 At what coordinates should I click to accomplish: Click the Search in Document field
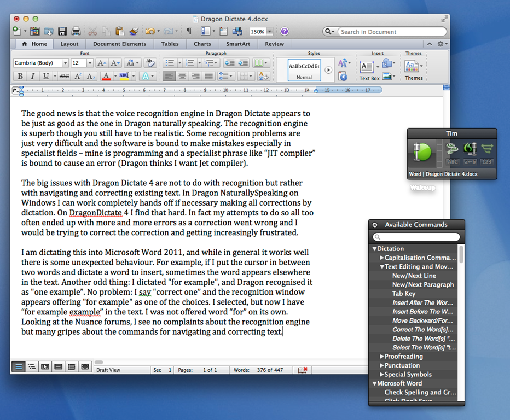(x=392, y=32)
